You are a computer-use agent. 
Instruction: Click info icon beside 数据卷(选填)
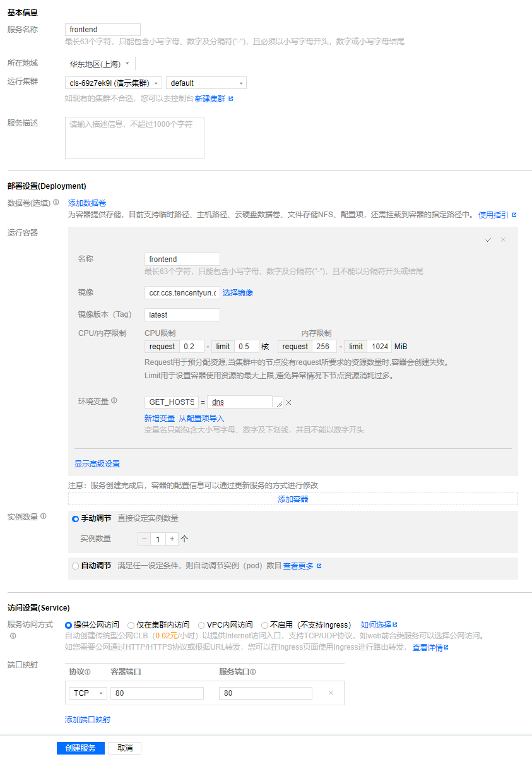tap(56, 203)
